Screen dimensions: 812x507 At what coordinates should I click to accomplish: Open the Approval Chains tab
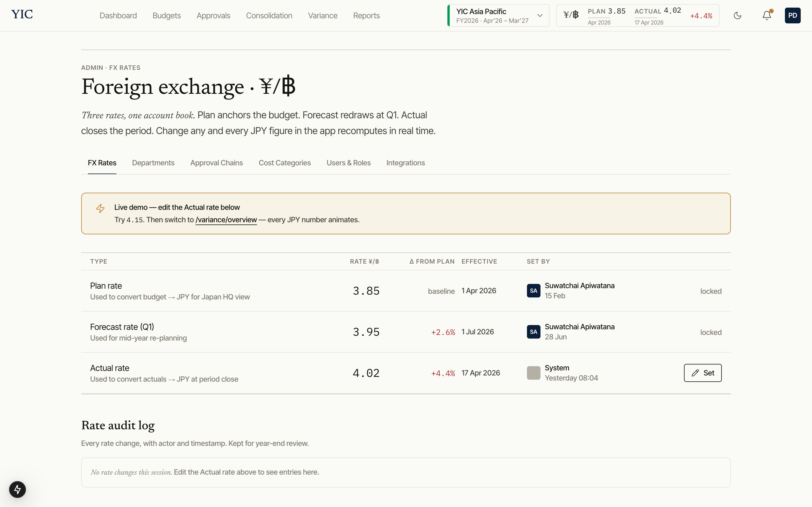click(x=217, y=163)
